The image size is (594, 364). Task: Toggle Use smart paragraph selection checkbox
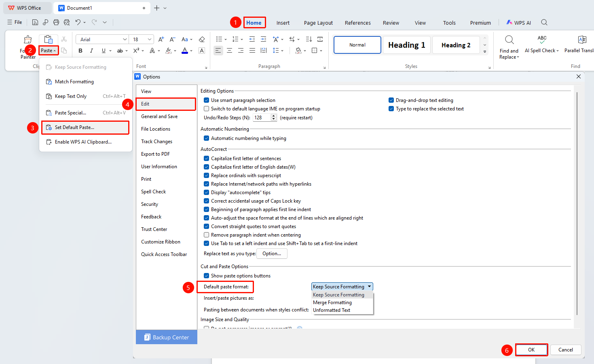(x=207, y=100)
